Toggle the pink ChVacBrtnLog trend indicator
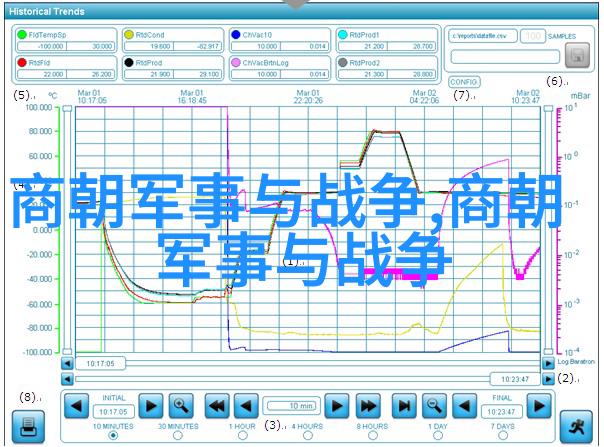Viewport: 604px width, 447px height. pyautogui.click(x=236, y=62)
